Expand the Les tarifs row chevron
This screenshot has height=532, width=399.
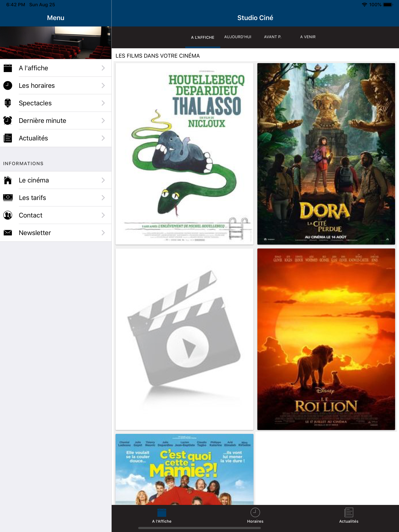pos(103,198)
